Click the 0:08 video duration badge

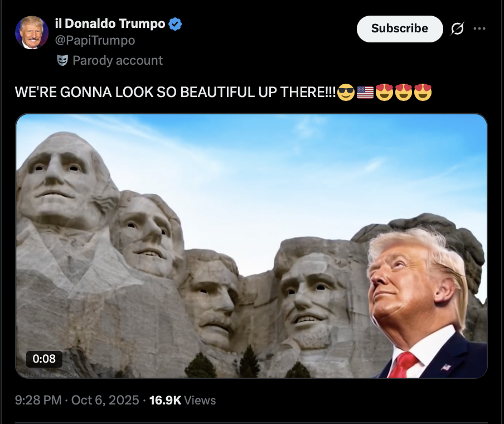click(44, 359)
